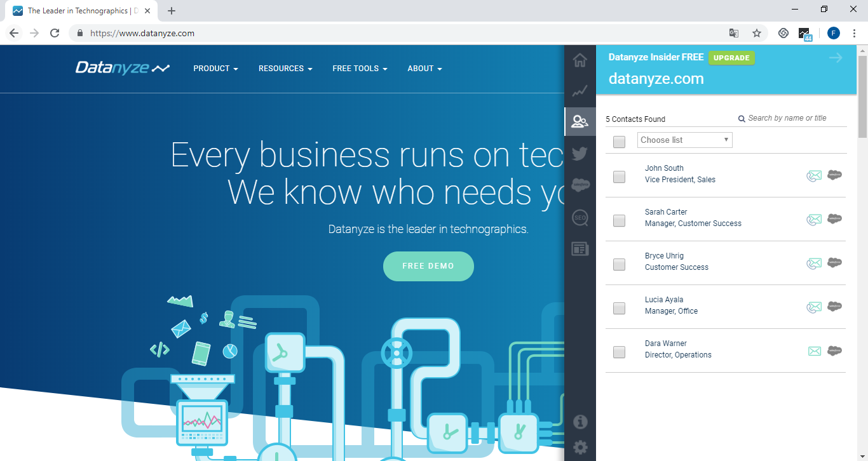
Task: Expand the FREE TOOLS menu
Action: 360,69
